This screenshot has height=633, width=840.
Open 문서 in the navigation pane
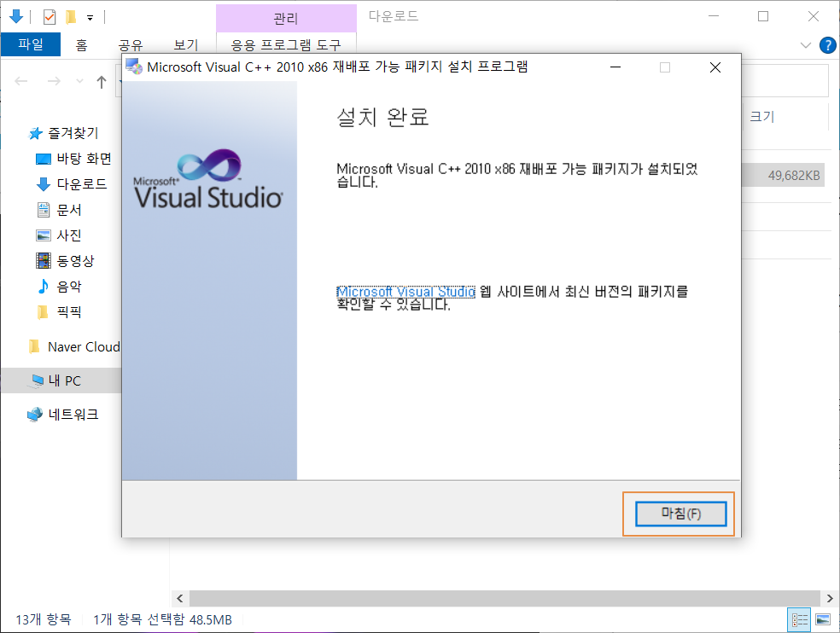pos(69,210)
